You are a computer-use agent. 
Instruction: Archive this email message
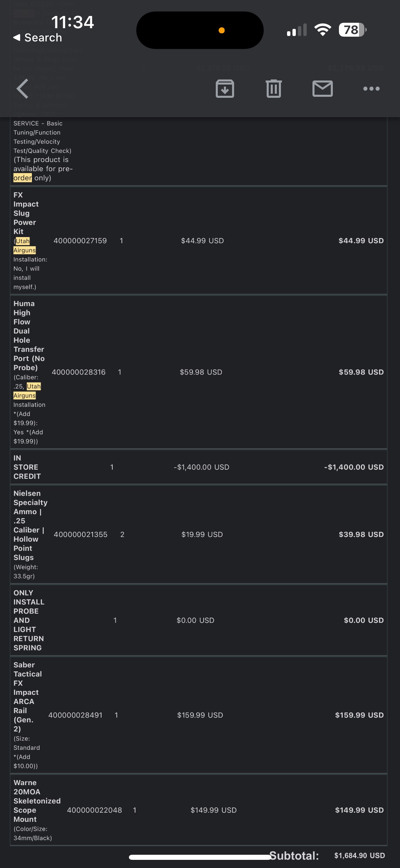(225, 89)
